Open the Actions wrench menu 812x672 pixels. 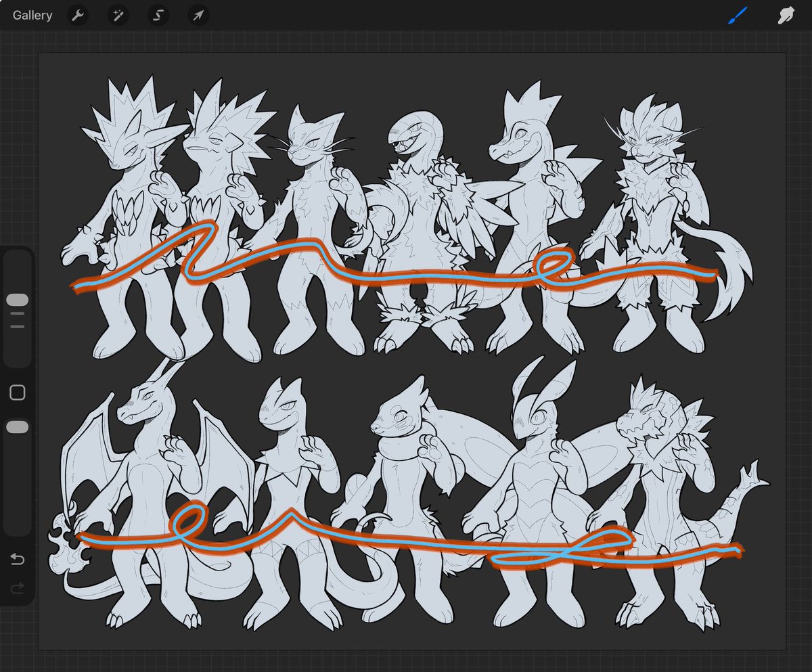[78, 15]
